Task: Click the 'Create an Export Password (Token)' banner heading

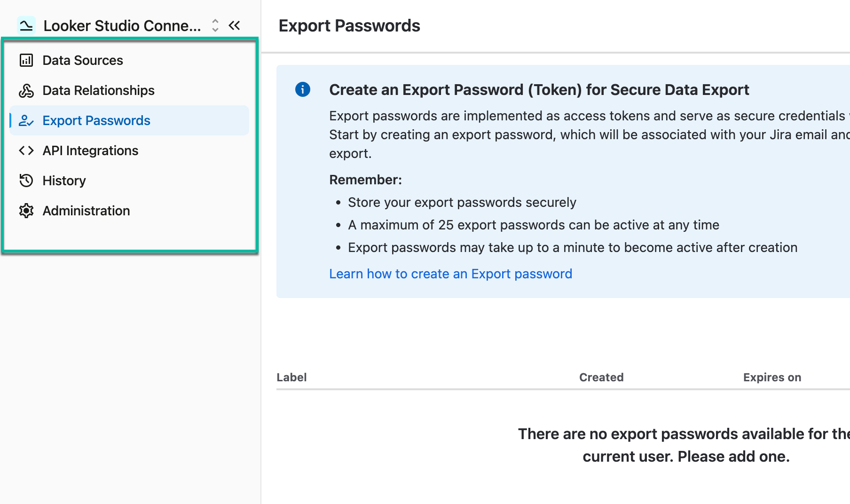Action: [x=539, y=90]
